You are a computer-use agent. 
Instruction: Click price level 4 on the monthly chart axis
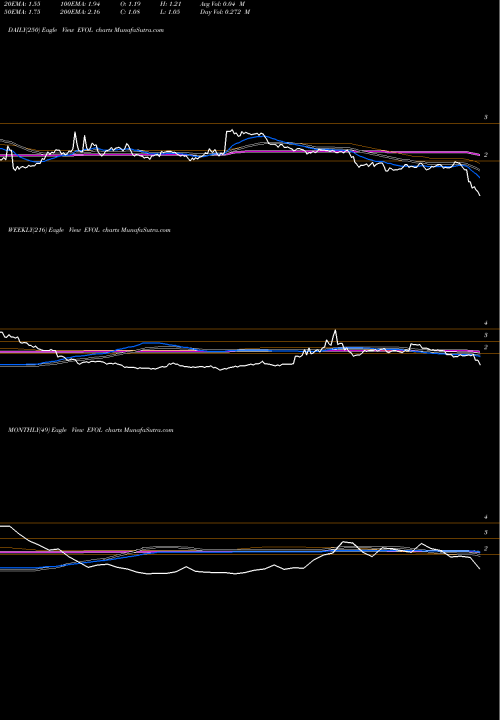pos(485,517)
